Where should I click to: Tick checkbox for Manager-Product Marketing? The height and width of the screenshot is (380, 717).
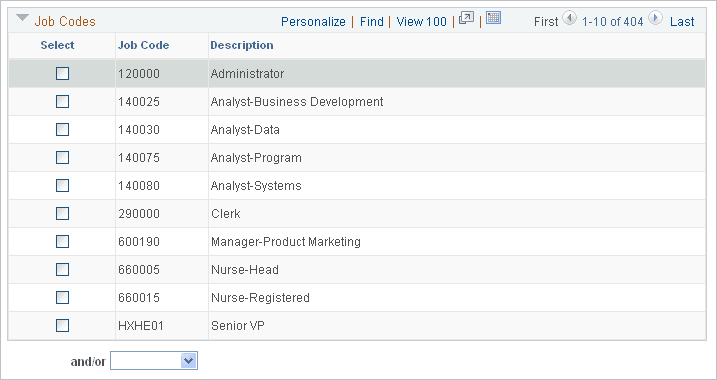point(63,241)
